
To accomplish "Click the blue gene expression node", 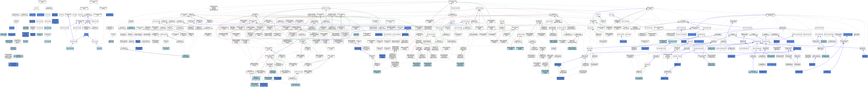I will 408,28.
